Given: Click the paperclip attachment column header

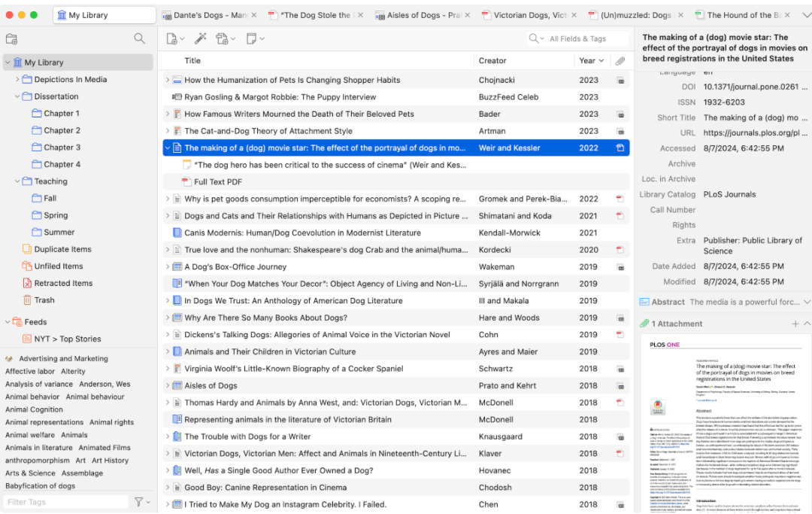Looking at the screenshot, I should tap(620, 61).
